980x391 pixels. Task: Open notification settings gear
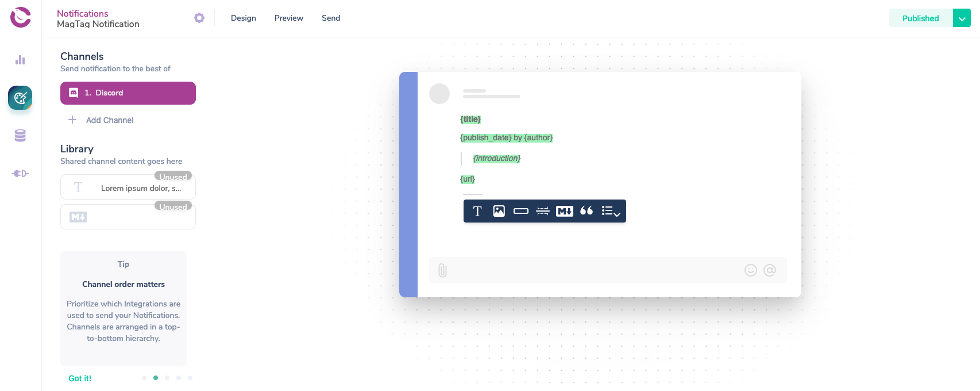[x=199, y=18]
